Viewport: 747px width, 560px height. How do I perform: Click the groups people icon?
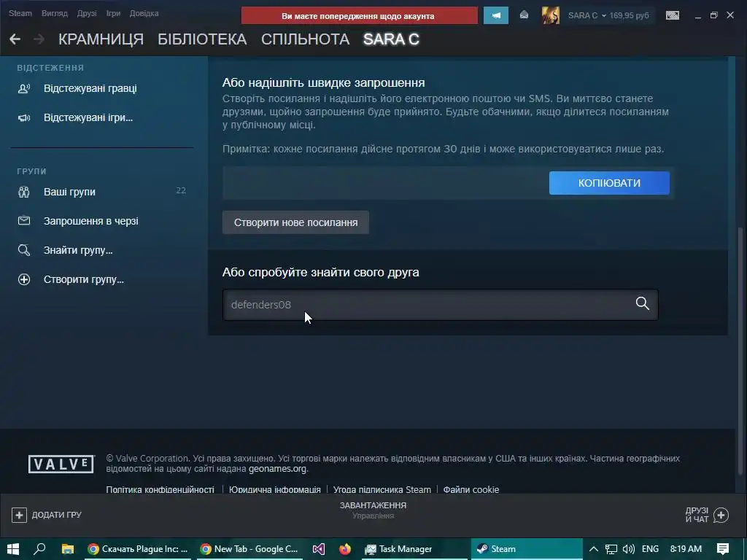[24, 192]
